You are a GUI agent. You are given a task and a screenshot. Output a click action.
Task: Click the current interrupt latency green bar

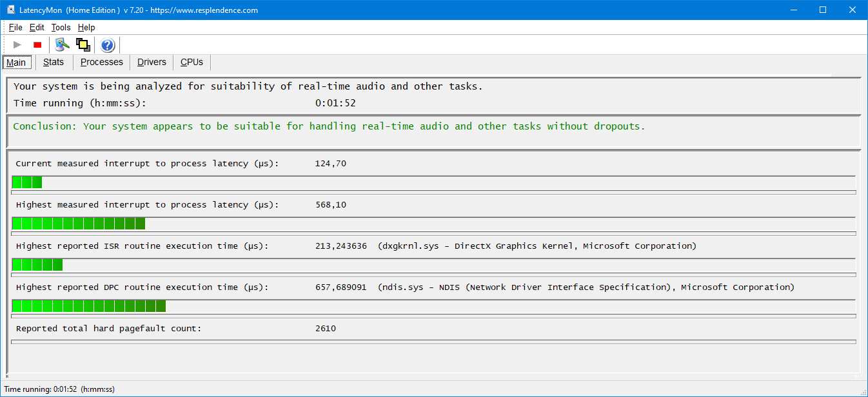click(x=27, y=182)
